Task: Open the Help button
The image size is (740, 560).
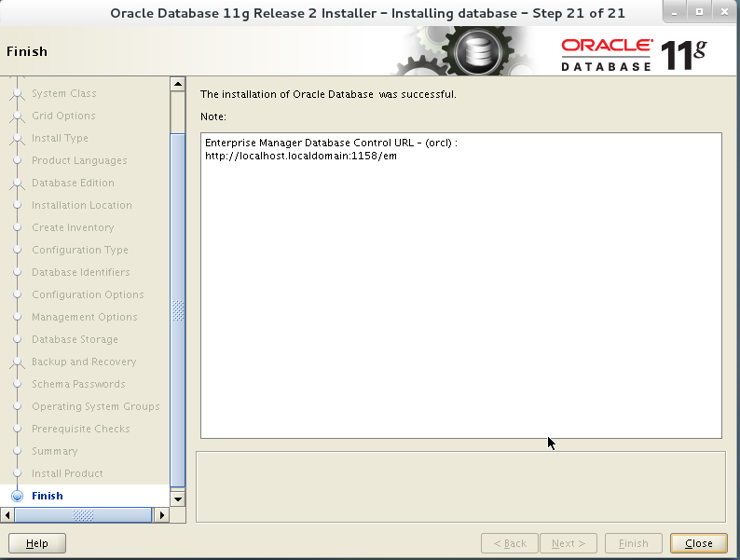Action: 36,543
